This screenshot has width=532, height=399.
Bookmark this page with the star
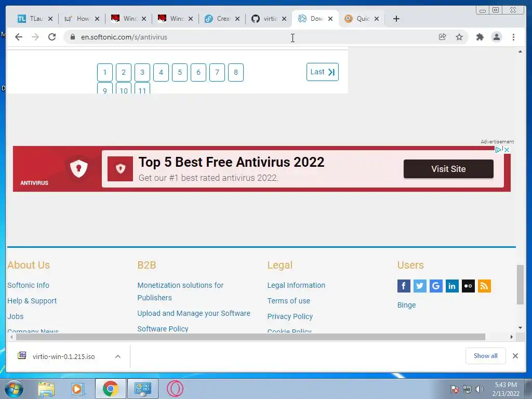click(x=459, y=37)
